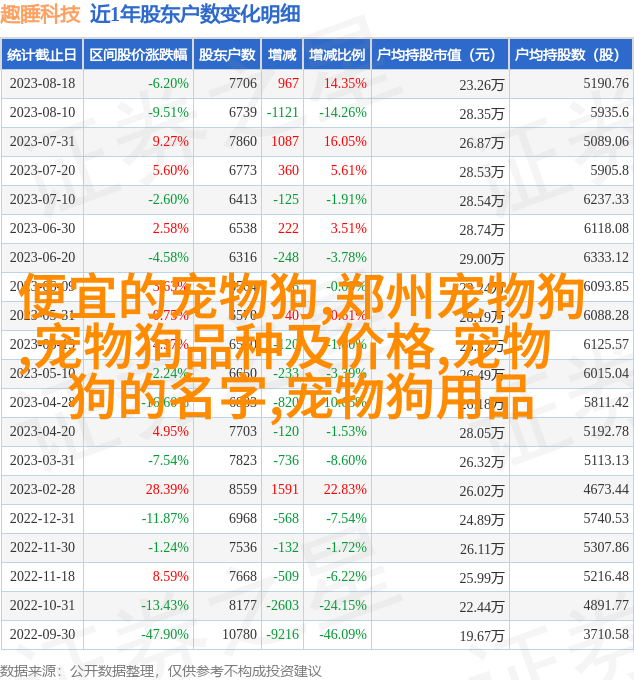Select the 增减比例 column header
Viewport: 634px width, 680px height.
(337, 55)
